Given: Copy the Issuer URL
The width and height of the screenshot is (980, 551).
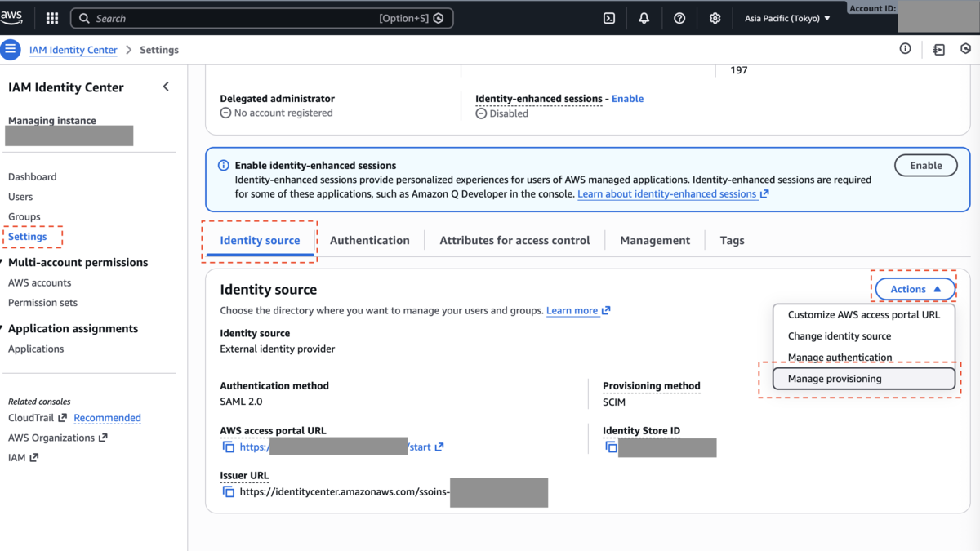Looking at the screenshot, I should [x=229, y=491].
